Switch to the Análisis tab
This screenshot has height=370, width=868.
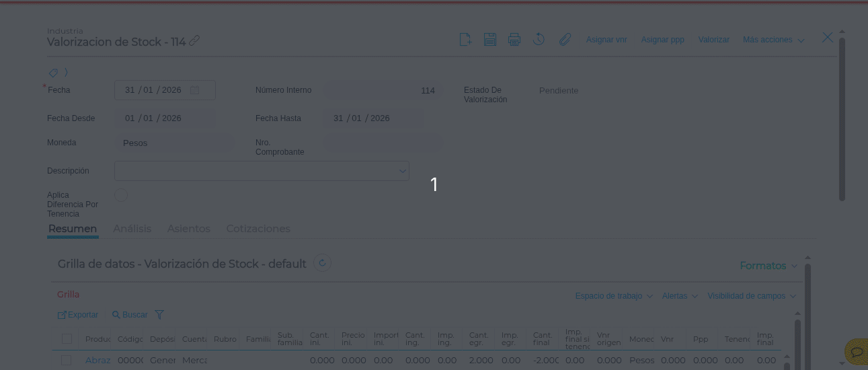tap(132, 229)
